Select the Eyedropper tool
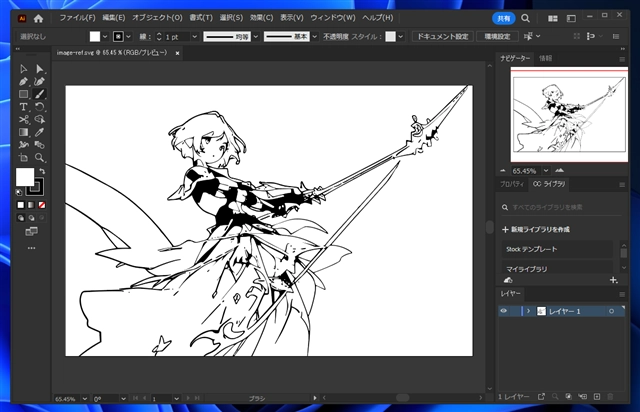Screen dimensions: 640x412 click(x=40, y=131)
